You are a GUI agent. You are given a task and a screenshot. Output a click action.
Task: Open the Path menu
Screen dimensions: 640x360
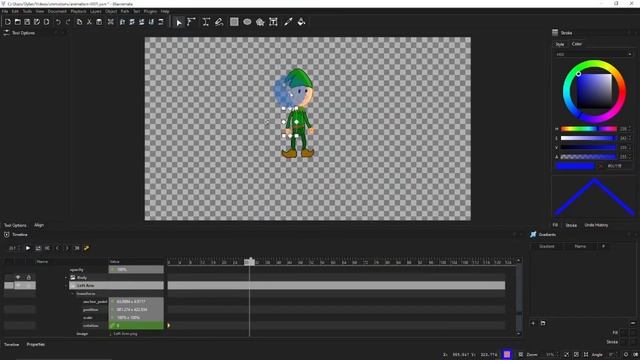pos(125,11)
